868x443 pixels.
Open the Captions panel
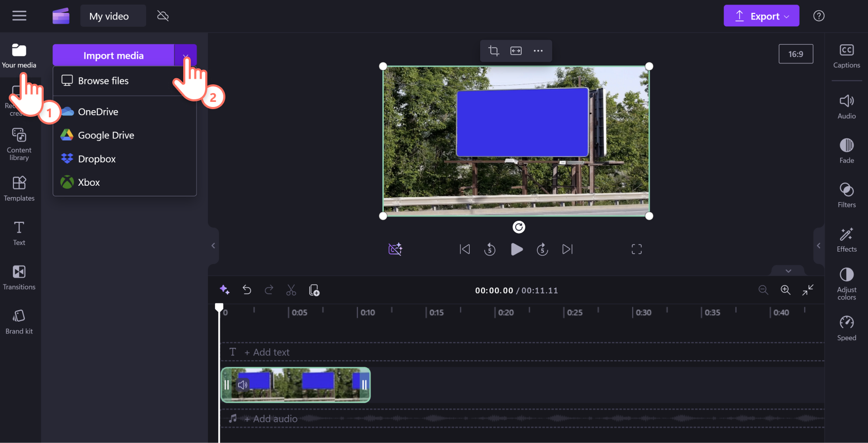pos(846,56)
